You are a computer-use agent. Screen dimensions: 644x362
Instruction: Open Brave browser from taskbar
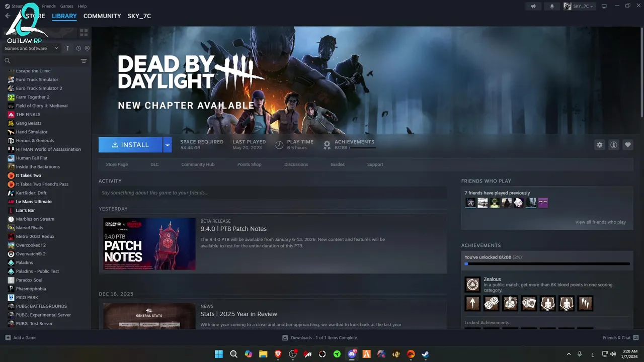(x=278, y=354)
